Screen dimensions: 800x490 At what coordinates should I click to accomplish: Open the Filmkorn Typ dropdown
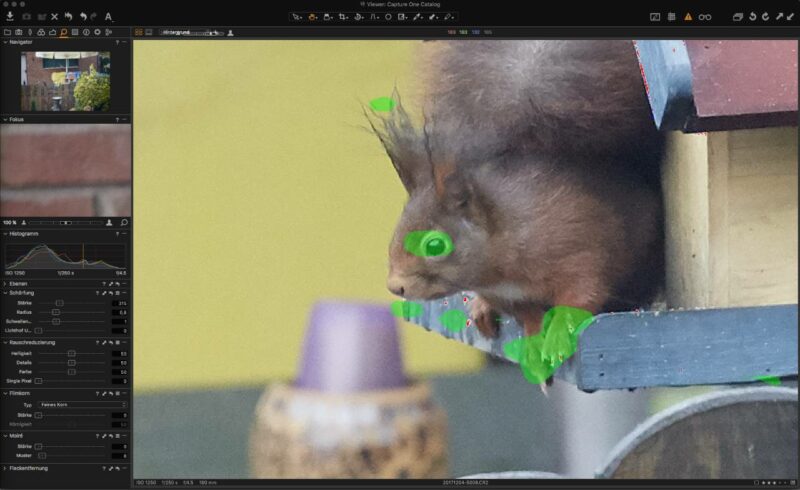[82, 404]
